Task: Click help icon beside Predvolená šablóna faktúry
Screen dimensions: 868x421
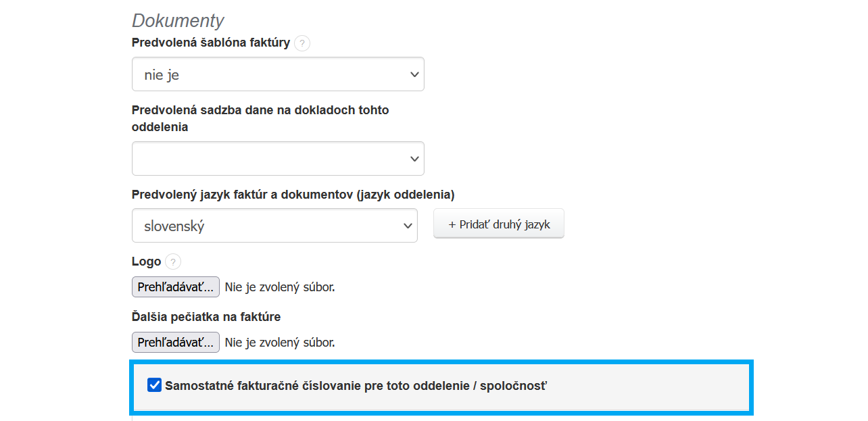Action: (302, 44)
